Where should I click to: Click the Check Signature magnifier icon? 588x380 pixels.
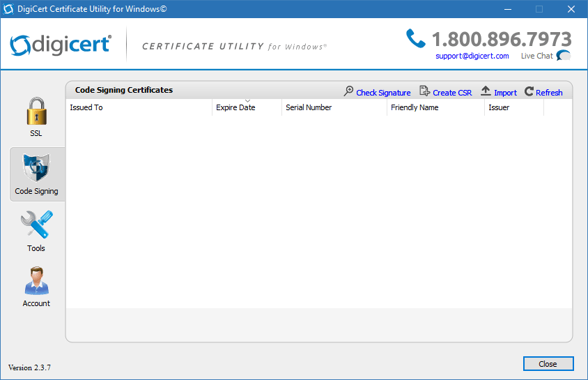[348, 91]
